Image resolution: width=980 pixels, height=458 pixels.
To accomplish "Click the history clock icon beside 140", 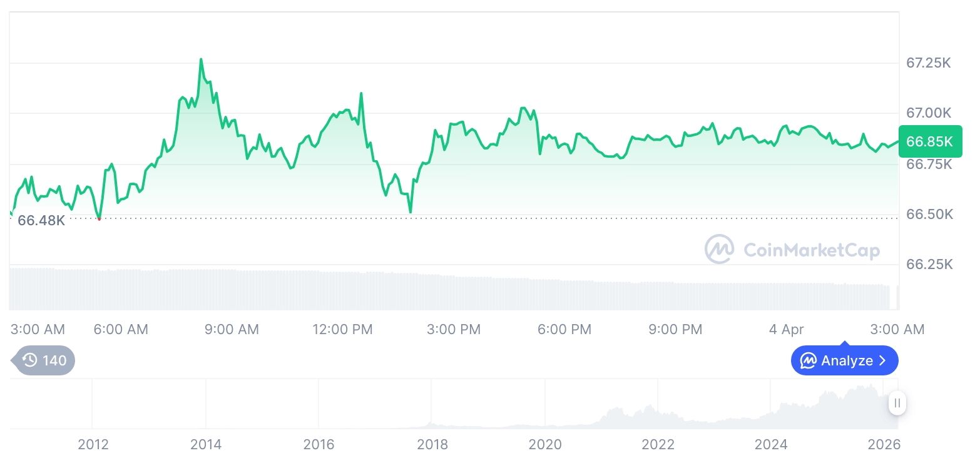I will [x=29, y=360].
